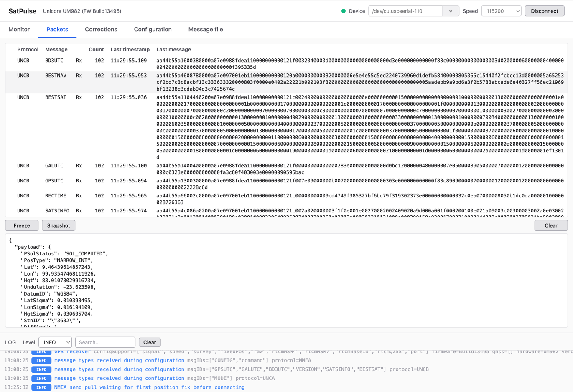Screen dimensions: 573x392
Task: Select the BESTSAT message row
Action: pos(286,127)
